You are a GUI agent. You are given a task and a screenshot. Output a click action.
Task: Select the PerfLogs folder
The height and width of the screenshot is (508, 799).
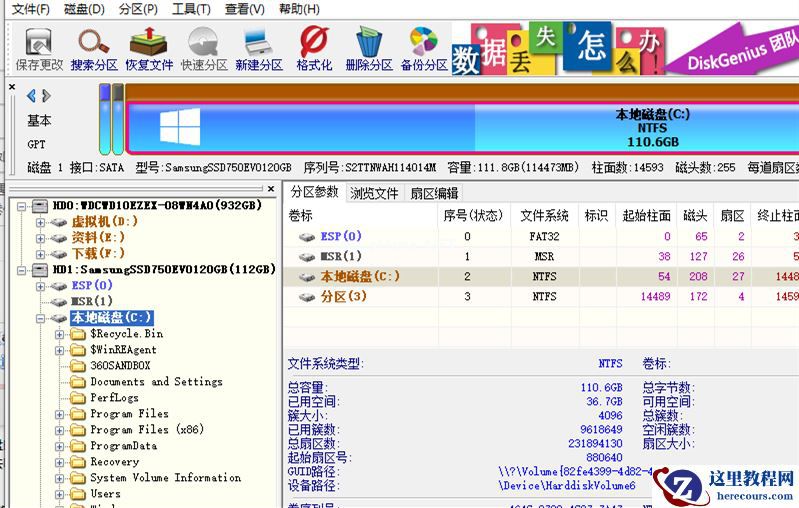pos(114,397)
